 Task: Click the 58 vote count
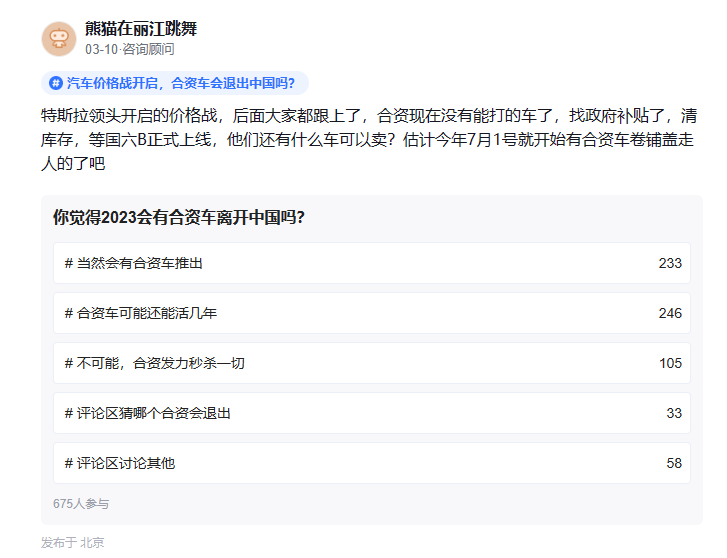674,463
